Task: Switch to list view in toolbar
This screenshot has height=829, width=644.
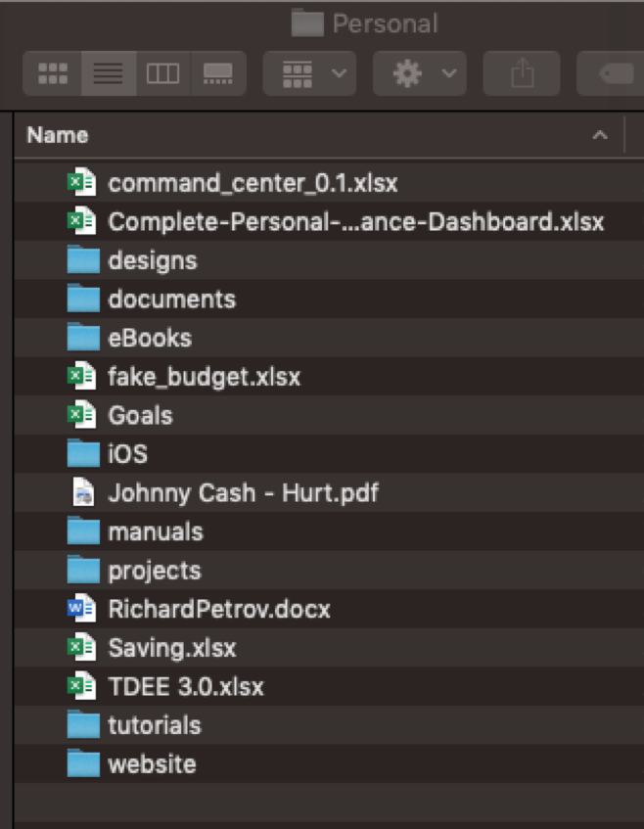Action: [x=109, y=73]
